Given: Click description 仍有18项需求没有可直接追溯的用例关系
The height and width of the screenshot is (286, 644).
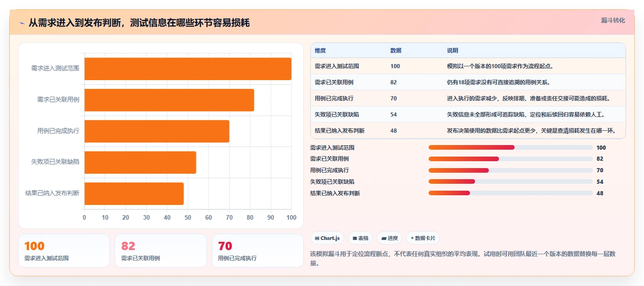Looking at the screenshot, I should (x=499, y=82).
